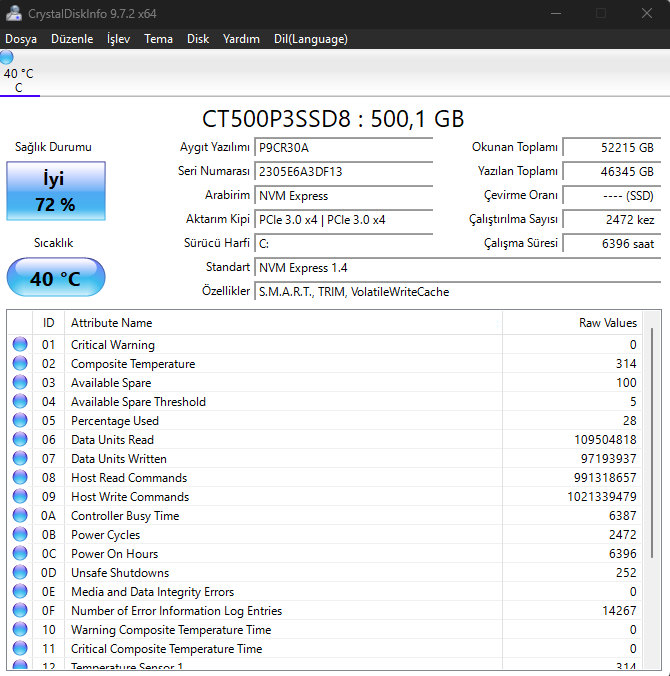
Task: Click the Sıcaklık label
Action: point(53,243)
